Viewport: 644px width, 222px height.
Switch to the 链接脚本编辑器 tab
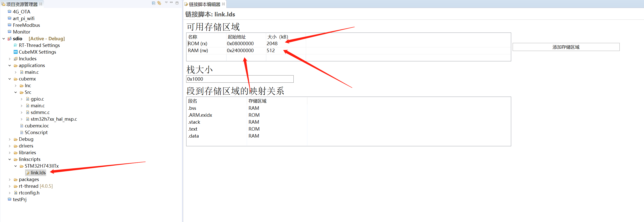[x=205, y=4]
